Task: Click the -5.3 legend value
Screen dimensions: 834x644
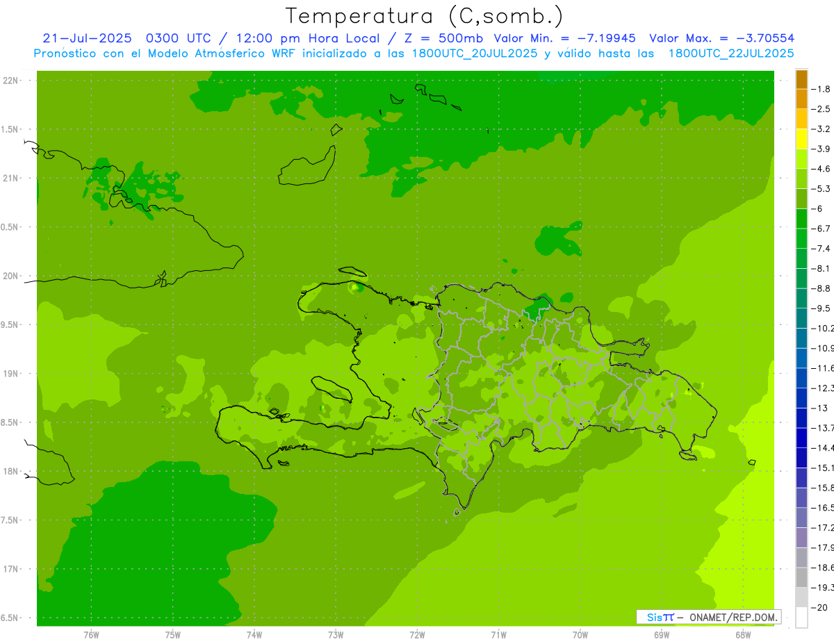Action: click(x=821, y=189)
